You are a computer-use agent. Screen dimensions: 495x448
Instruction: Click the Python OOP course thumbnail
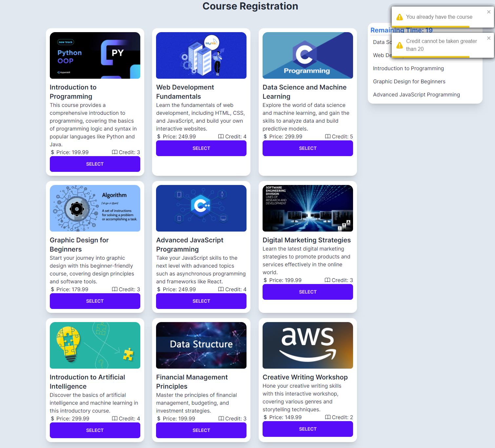point(95,55)
